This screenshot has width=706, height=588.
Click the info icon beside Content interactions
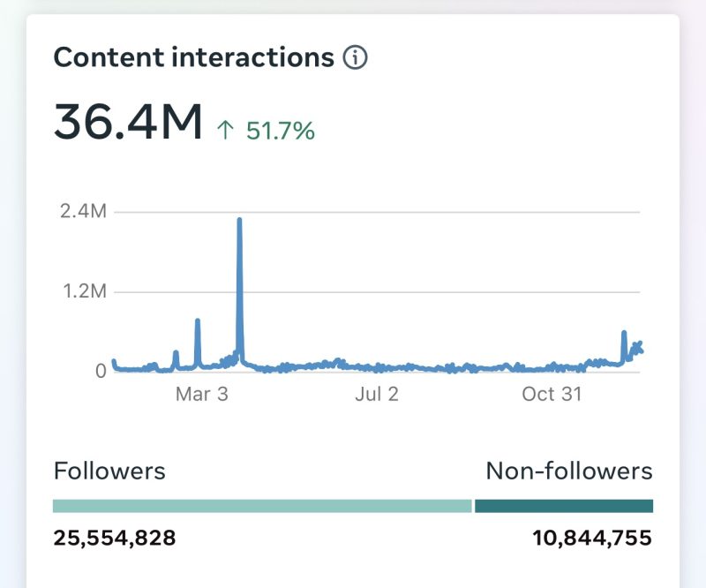(355, 58)
